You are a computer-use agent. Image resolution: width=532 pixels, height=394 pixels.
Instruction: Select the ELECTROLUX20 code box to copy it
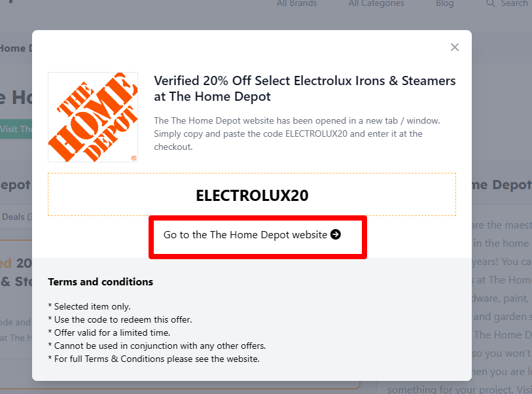(x=252, y=194)
